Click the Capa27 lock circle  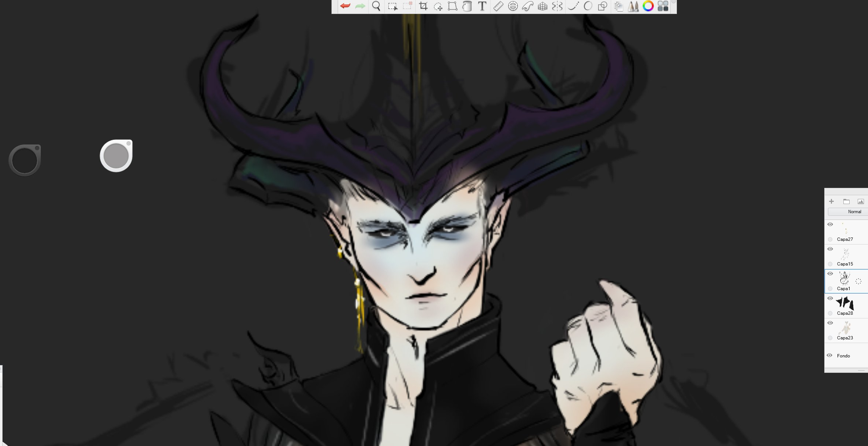coord(830,239)
